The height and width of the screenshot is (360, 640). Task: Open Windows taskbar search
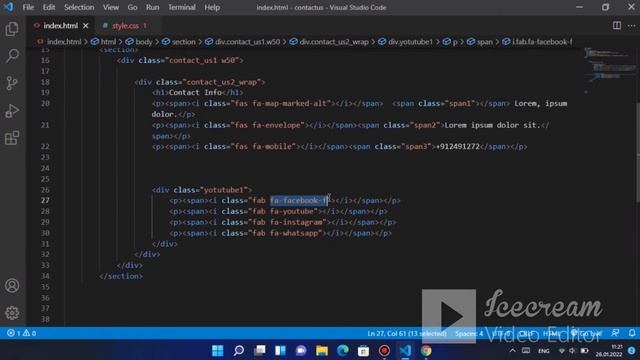tap(239, 351)
